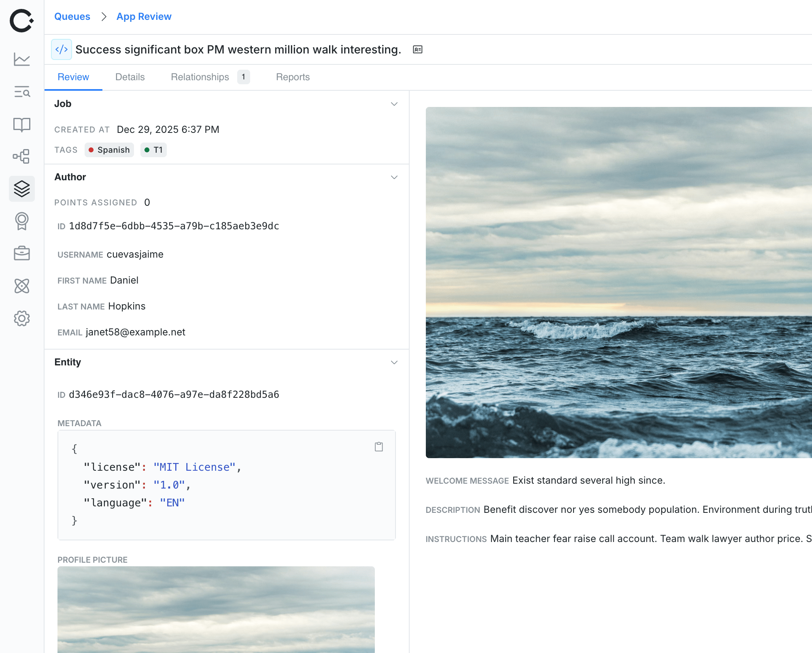Click the "1.0" version metadata value
Image resolution: width=812 pixels, height=653 pixels.
(169, 485)
